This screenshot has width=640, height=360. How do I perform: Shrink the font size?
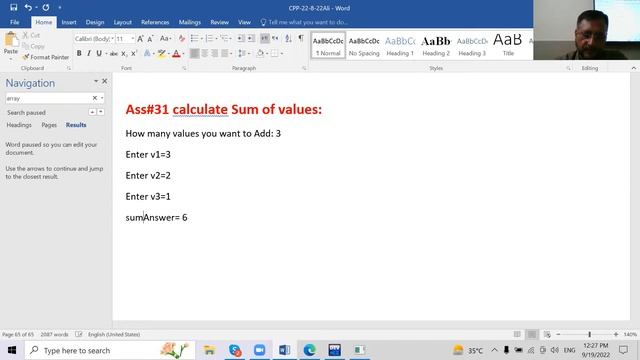(150, 39)
